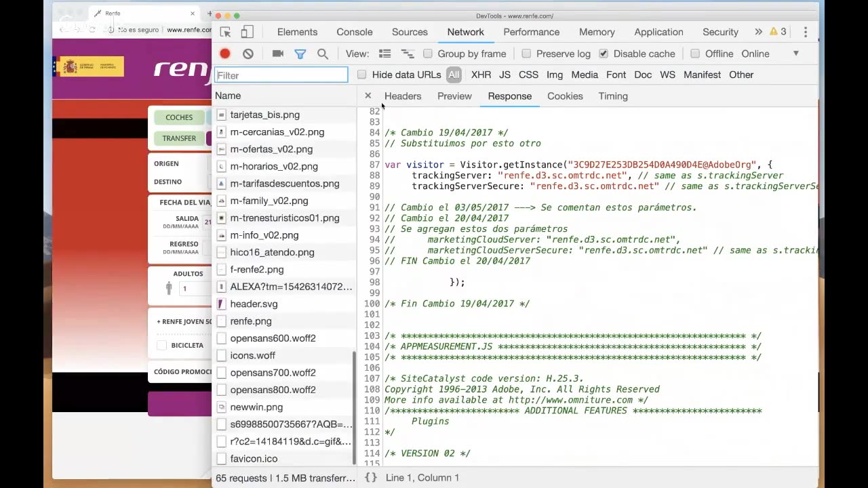
Task: Open the Elements tab
Action: (297, 32)
